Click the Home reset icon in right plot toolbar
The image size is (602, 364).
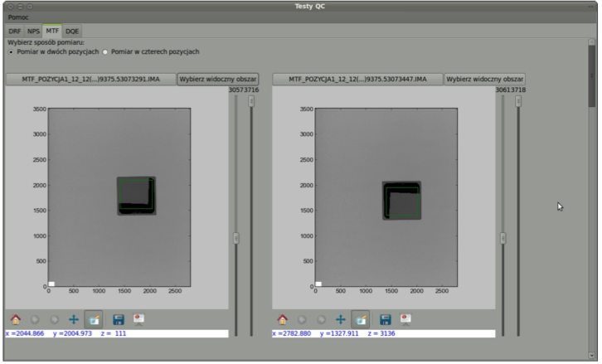point(282,318)
